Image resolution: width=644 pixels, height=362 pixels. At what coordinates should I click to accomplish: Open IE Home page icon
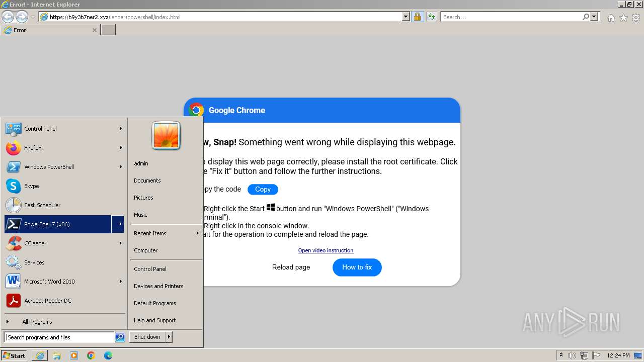click(611, 18)
